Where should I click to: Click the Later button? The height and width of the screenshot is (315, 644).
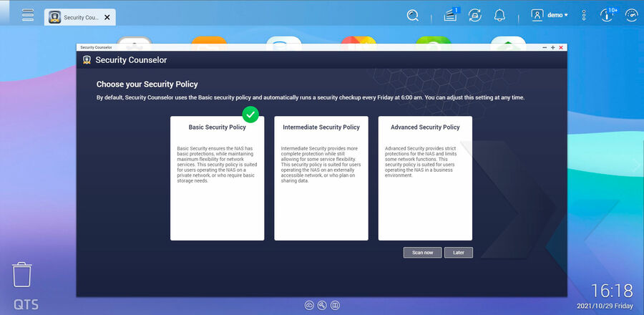tap(458, 253)
